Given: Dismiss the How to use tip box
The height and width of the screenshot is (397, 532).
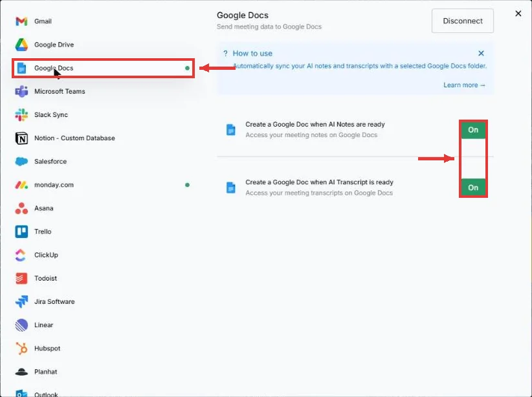Looking at the screenshot, I should tap(481, 53).
